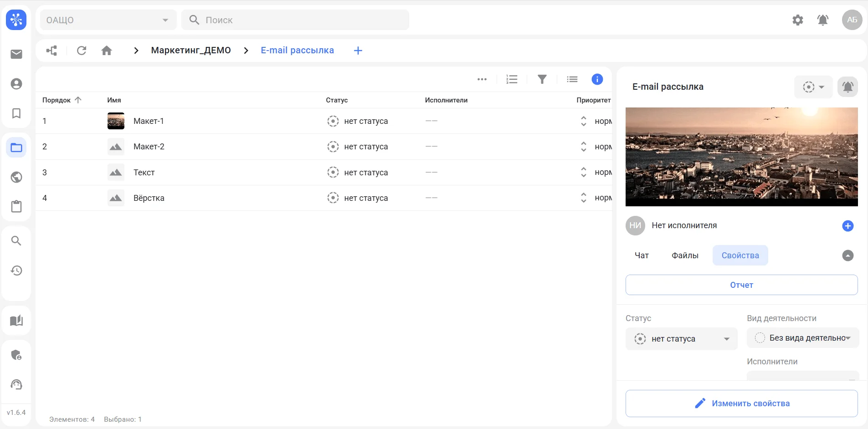868x429 pixels.
Task: Switch to the Чат tab
Action: pyautogui.click(x=642, y=255)
